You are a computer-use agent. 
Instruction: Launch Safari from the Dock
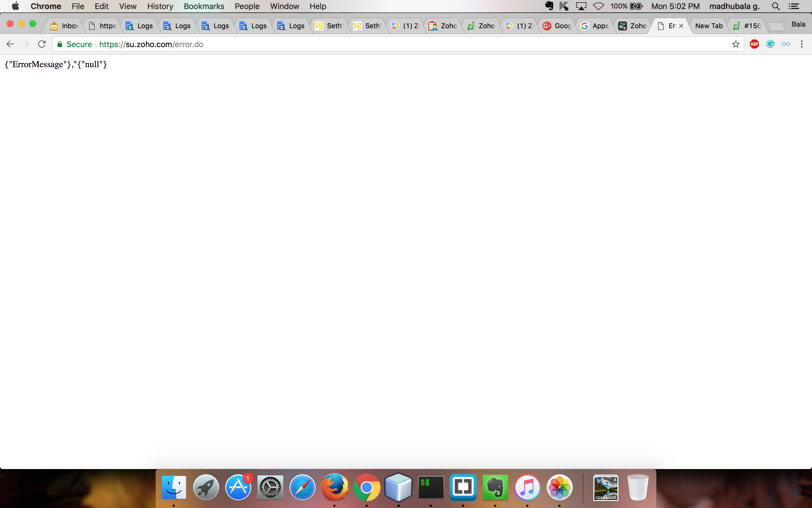pyautogui.click(x=302, y=487)
